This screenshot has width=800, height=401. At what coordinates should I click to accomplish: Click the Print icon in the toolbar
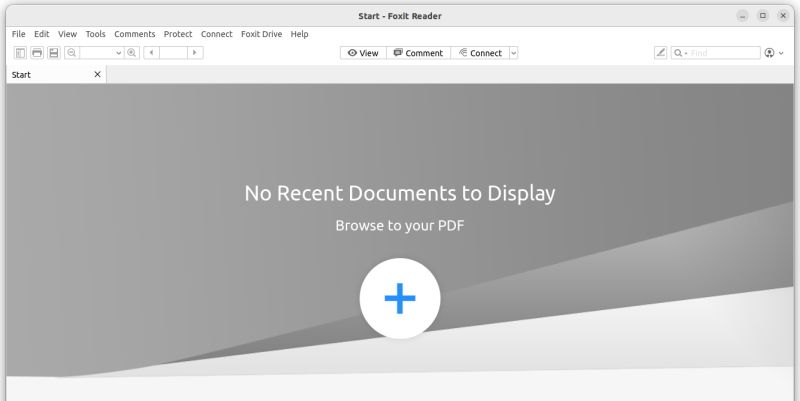point(37,53)
